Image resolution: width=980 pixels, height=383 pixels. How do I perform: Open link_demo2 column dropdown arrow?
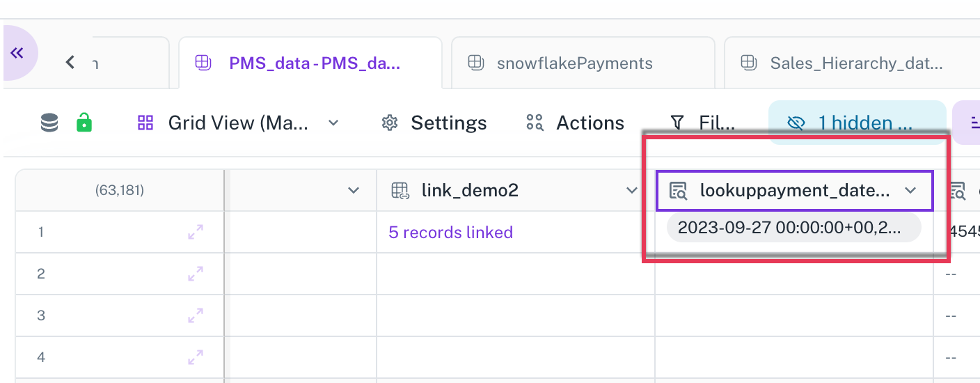tap(631, 190)
